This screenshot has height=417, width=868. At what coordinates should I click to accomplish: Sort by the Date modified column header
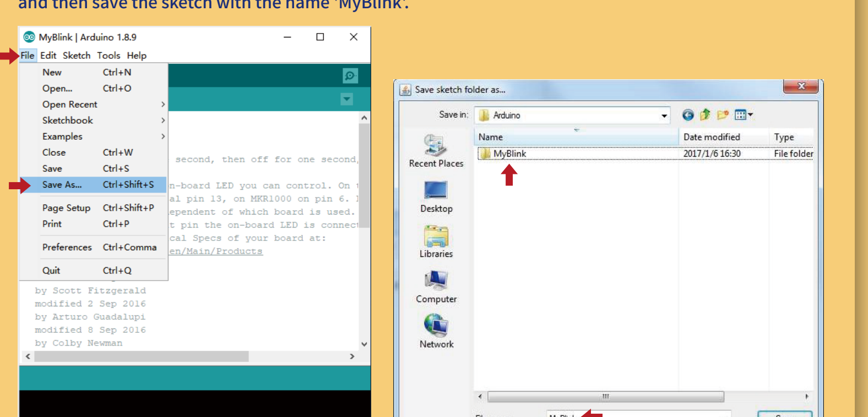724,137
